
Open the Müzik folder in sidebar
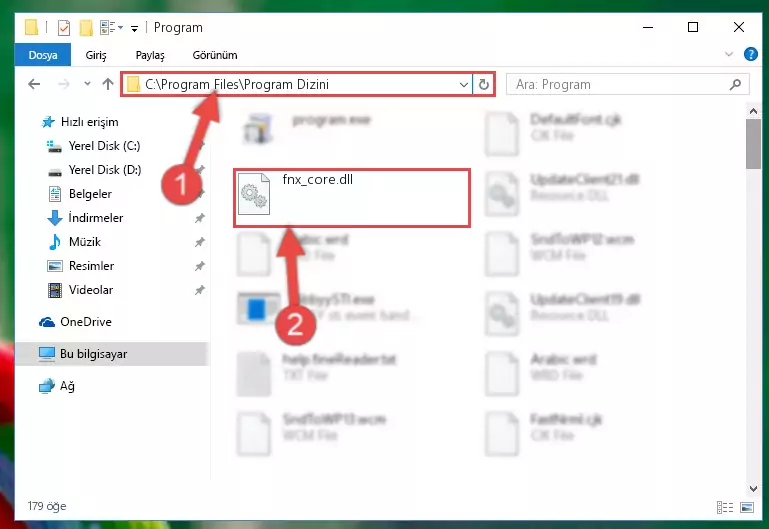85,242
